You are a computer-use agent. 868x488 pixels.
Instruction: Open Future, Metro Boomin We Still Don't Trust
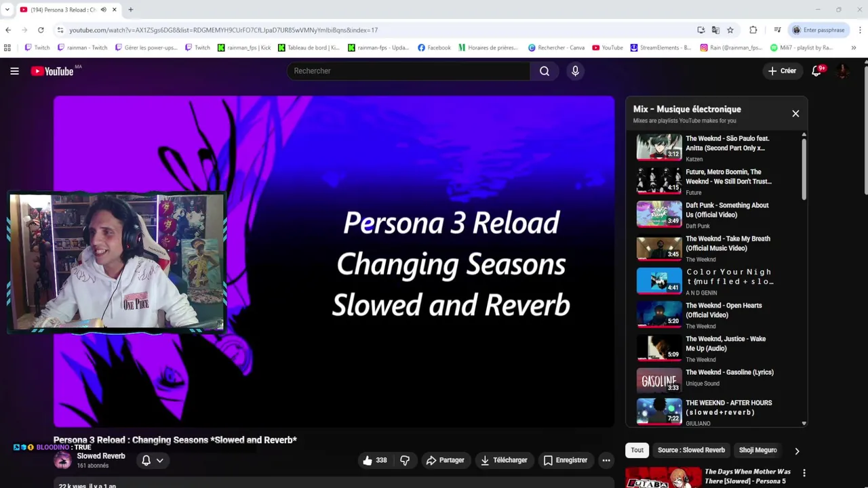click(728, 176)
